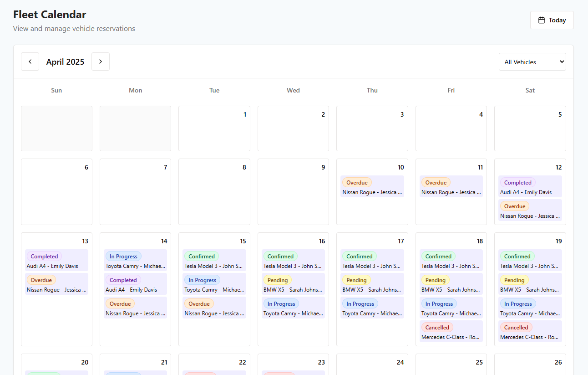This screenshot has height=375, width=588.
Task: Open the Overdue Nissan Rogue reservation on April 10
Action: [x=372, y=187]
